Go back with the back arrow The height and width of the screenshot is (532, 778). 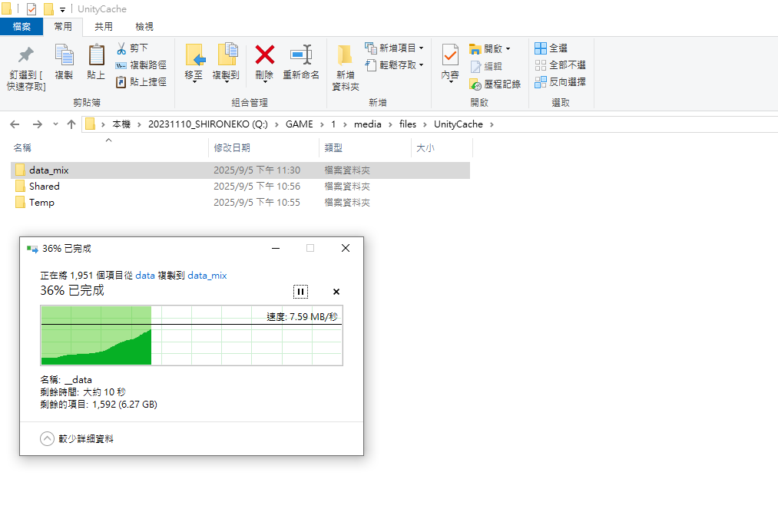click(15, 124)
